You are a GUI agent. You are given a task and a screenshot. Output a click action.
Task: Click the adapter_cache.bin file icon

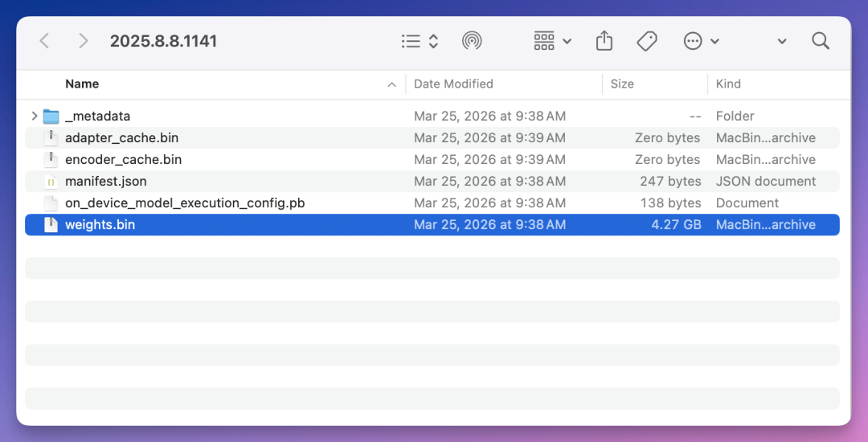(x=51, y=137)
